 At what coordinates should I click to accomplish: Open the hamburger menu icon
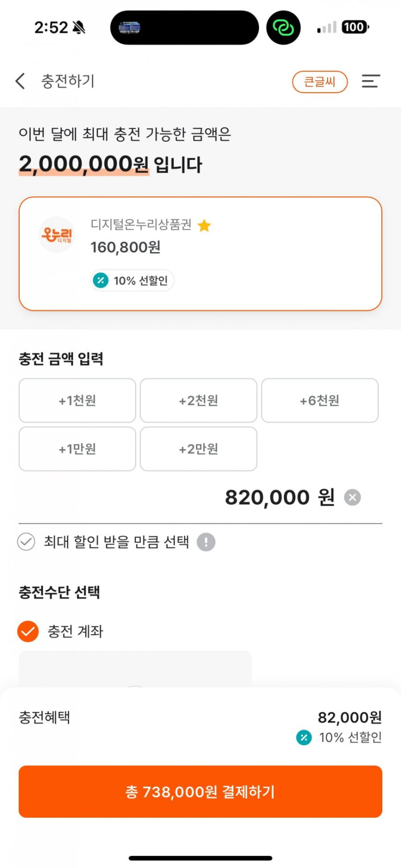pos(370,81)
